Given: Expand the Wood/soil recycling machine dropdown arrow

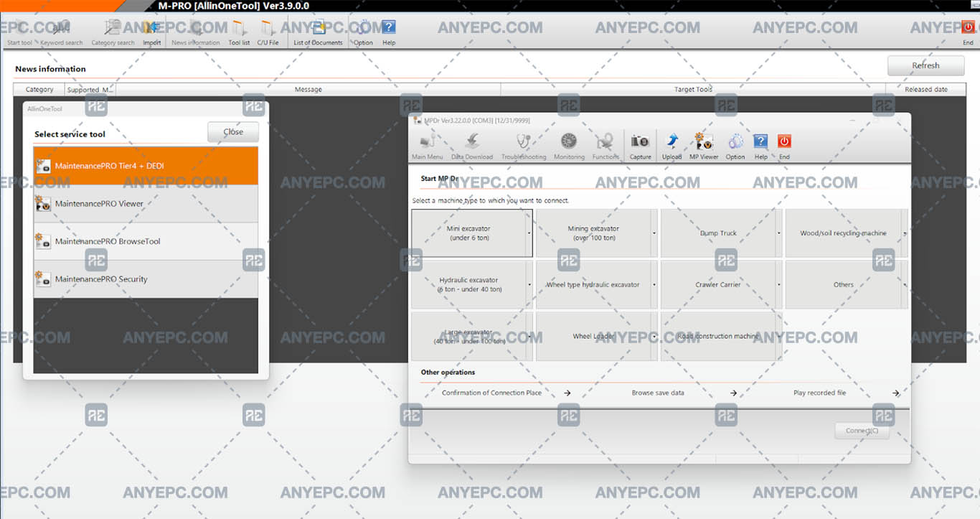Looking at the screenshot, I should (x=904, y=233).
